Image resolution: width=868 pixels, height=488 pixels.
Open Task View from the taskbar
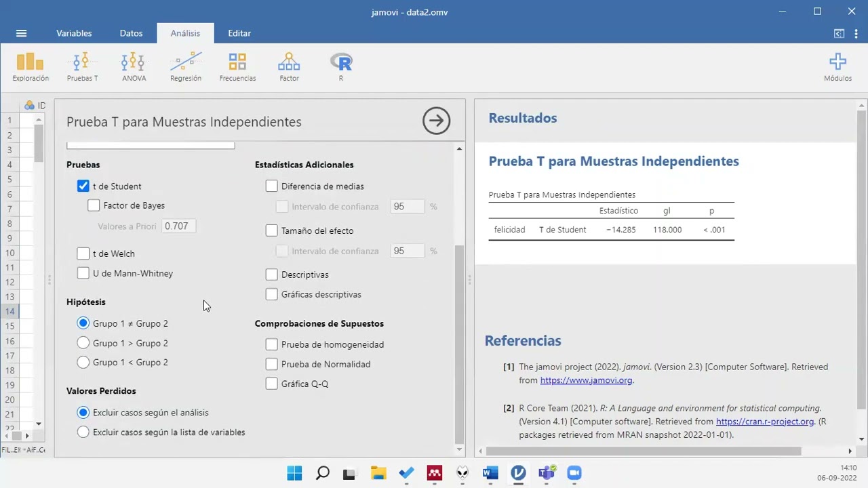(x=349, y=473)
